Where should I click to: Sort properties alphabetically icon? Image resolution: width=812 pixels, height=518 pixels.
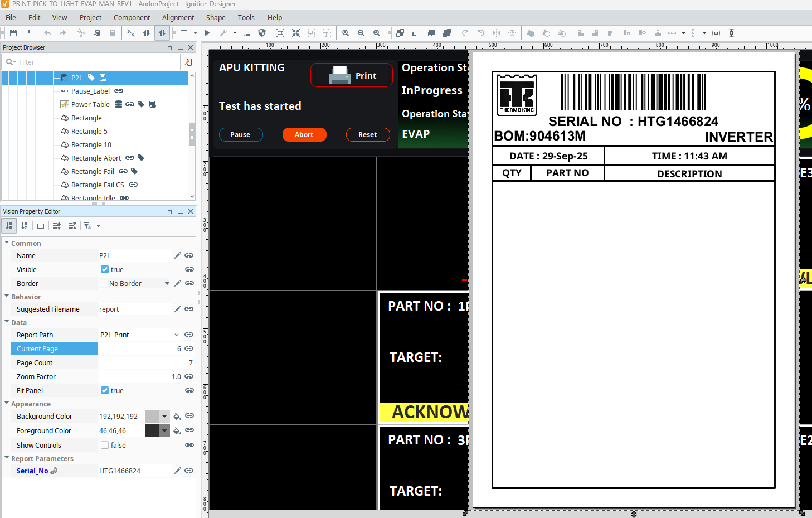tap(24, 226)
